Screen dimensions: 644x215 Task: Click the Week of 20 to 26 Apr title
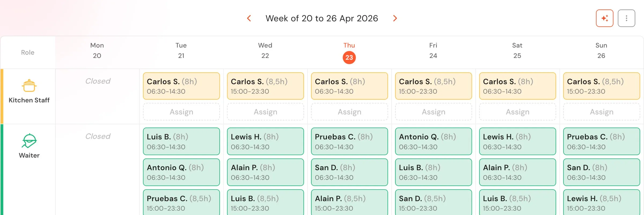[x=322, y=18]
